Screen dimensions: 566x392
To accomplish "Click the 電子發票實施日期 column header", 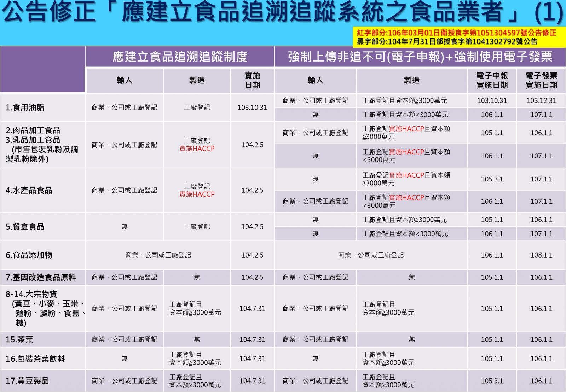I will (541, 80).
